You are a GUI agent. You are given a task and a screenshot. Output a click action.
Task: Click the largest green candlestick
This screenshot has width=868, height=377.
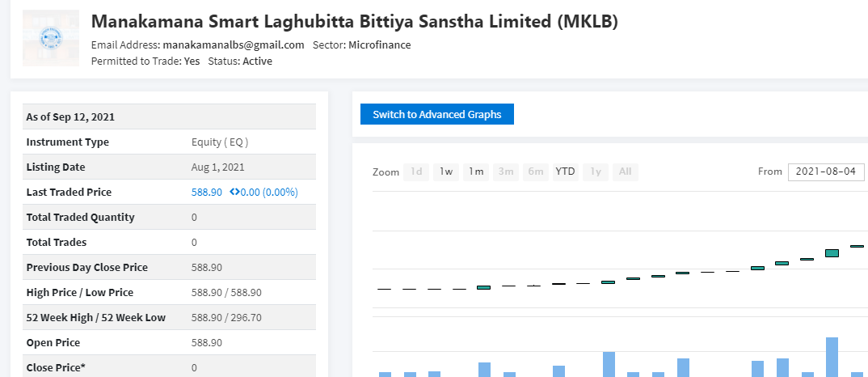(832, 253)
